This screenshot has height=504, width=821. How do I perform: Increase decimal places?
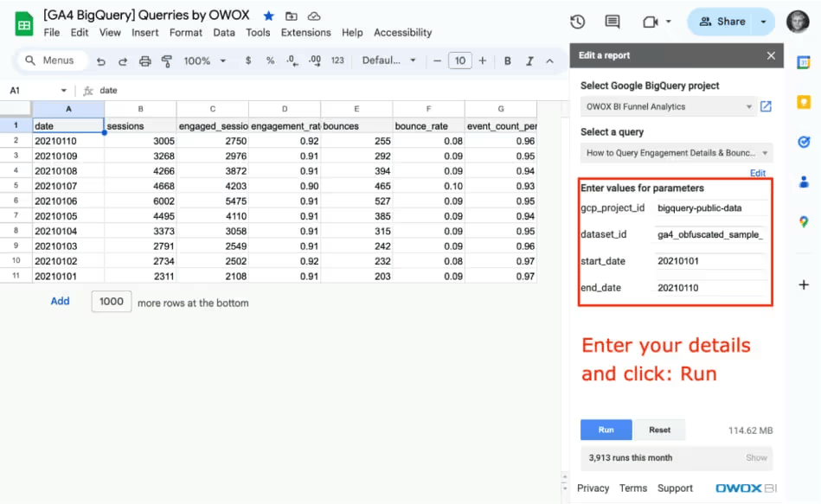click(x=315, y=61)
